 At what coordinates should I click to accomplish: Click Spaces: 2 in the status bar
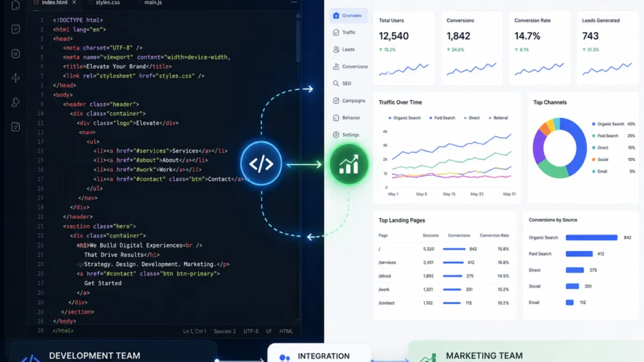[225, 331]
